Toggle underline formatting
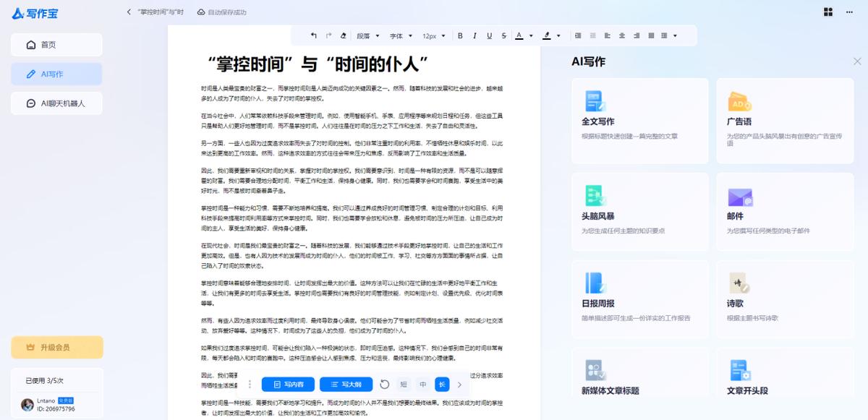Screen dimensions: 868x420 tap(489, 35)
